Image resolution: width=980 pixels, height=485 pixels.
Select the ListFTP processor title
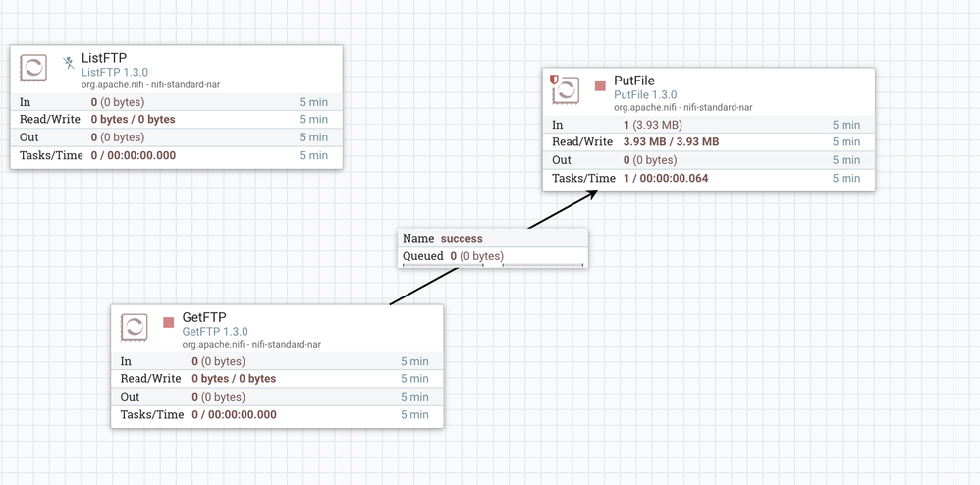tap(104, 58)
